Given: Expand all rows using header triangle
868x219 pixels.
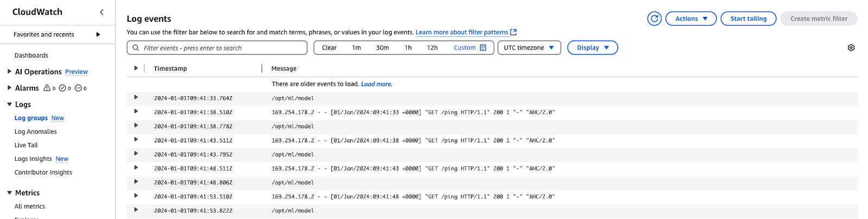Looking at the screenshot, I should (136, 68).
